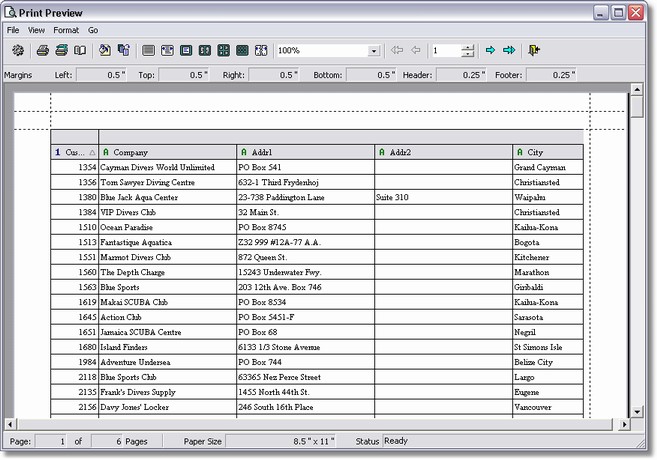This screenshot has width=657, height=460.
Task: Close preview using the exit door icon
Action: point(535,50)
